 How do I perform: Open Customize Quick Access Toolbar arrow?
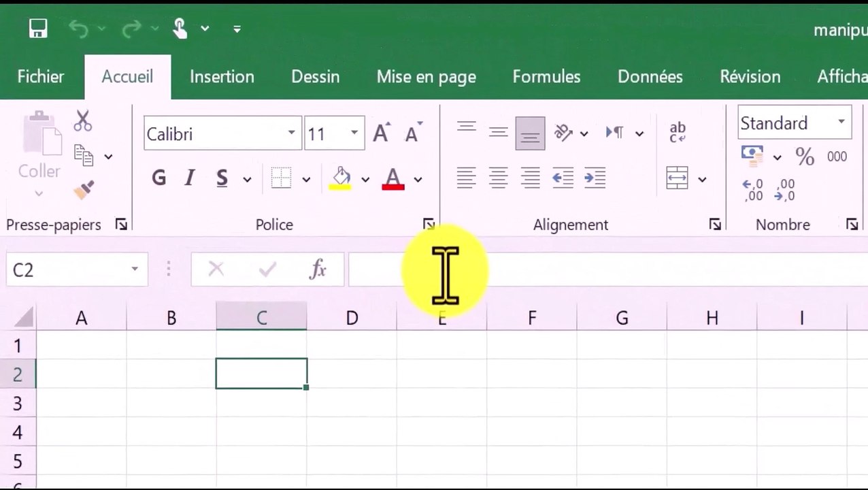point(237,29)
